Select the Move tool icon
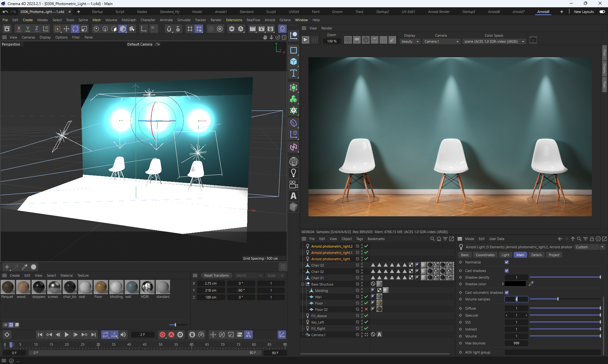The height and width of the screenshot is (364, 608). [x=66, y=29]
